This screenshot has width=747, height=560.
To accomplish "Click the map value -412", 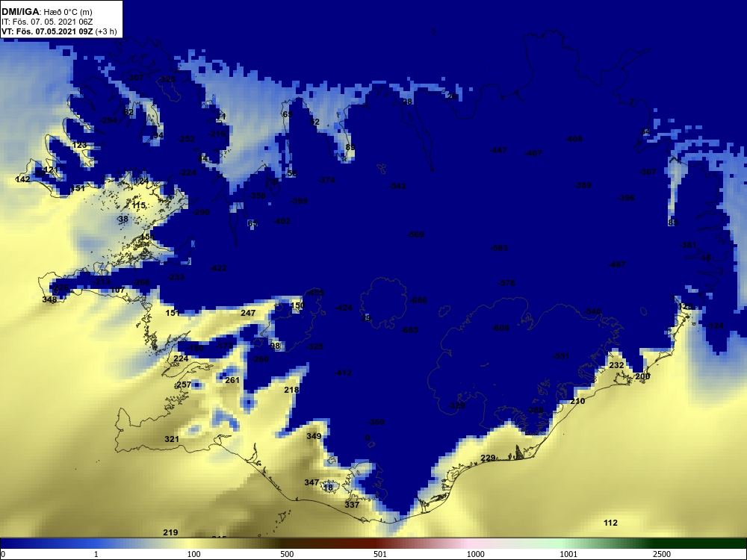I will click(343, 373).
